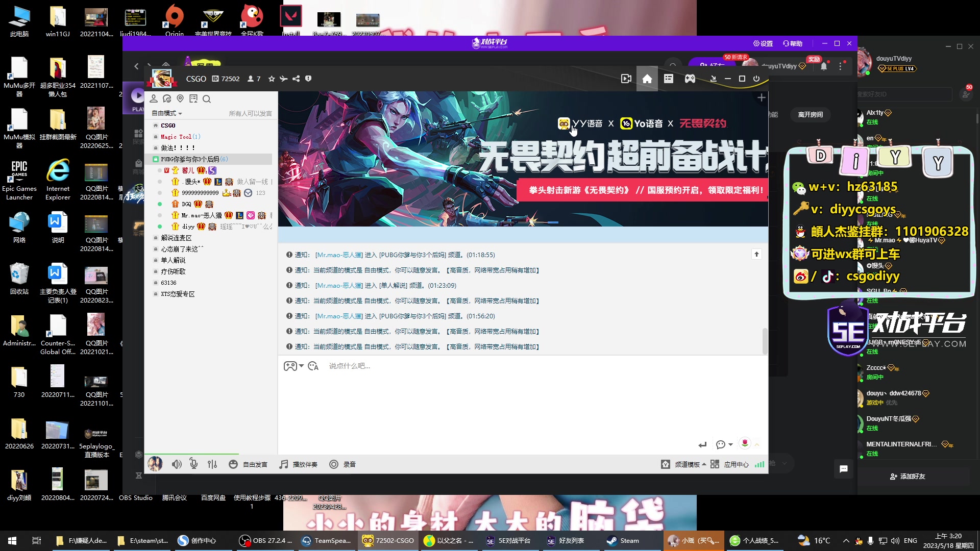Click the Mr.mao-恶人獵 link in first notice
The width and height of the screenshot is (980, 551).
(339, 255)
